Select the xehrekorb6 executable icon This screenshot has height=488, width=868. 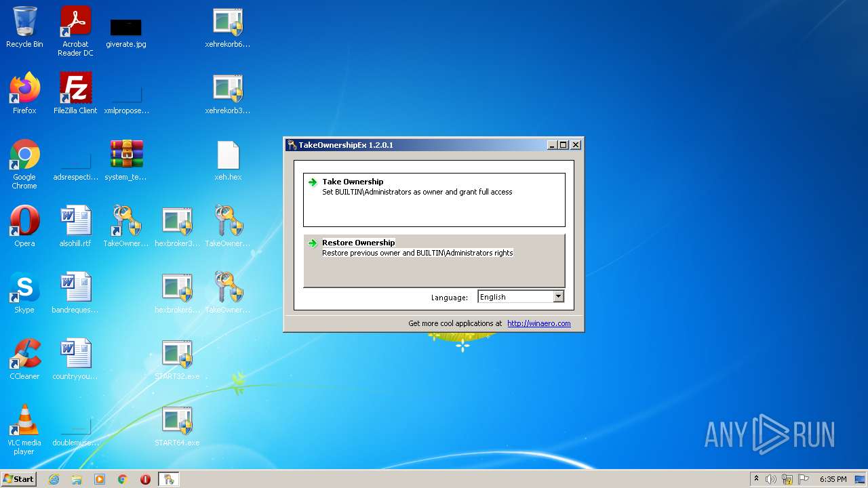[228, 28]
